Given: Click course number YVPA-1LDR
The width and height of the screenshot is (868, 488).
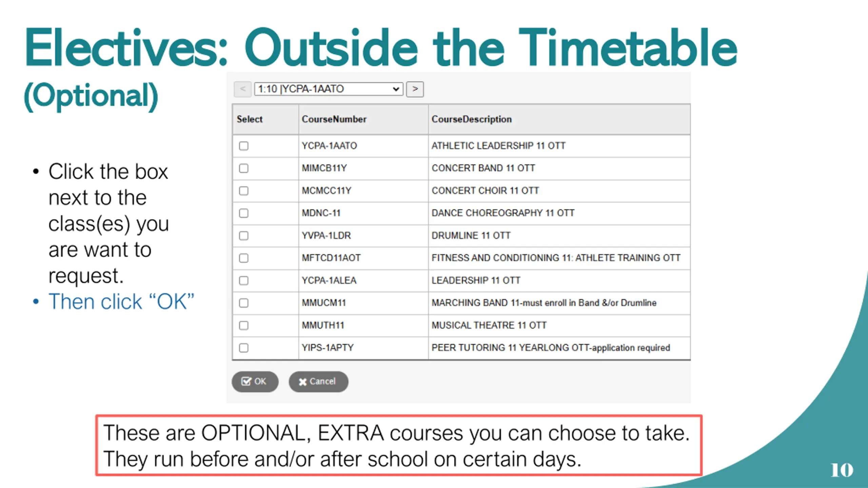Looking at the screenshot, I should tap(326, 236).
